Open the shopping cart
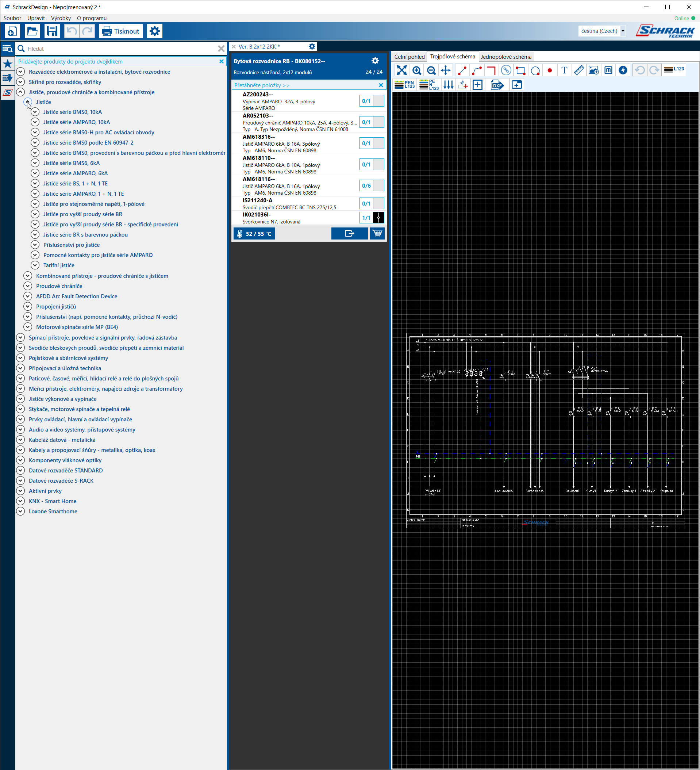Screen dimensions: 700x770 pyautogui.click(x=377, y=233)
